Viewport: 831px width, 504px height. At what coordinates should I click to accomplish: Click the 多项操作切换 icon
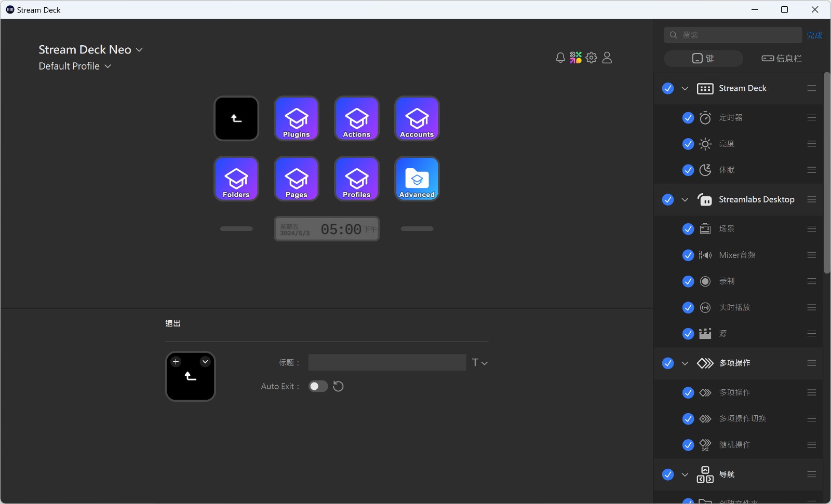pyautogui.click(x=705, y=418)
